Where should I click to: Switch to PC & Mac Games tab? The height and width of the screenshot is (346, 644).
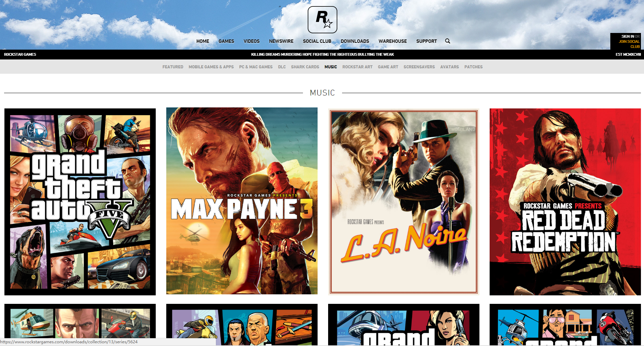click(256, 67)
